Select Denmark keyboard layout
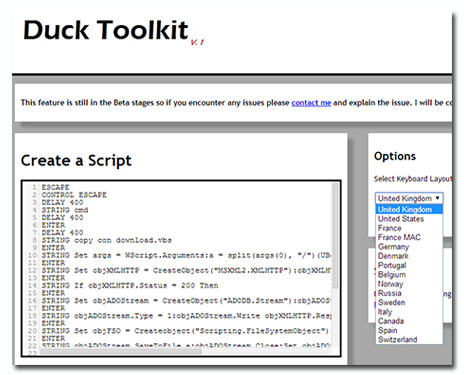This screenshot has height=375, width=464. coord(409,256)
